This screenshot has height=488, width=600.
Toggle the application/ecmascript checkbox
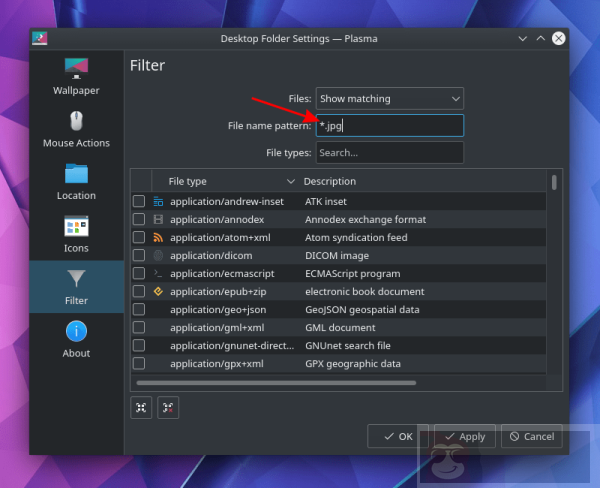139,273
